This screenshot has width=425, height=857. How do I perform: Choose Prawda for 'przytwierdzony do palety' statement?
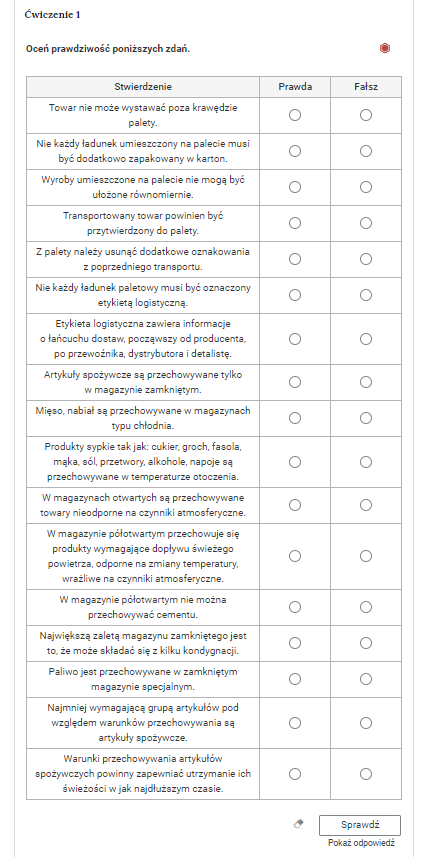click(x=295, y=224)
